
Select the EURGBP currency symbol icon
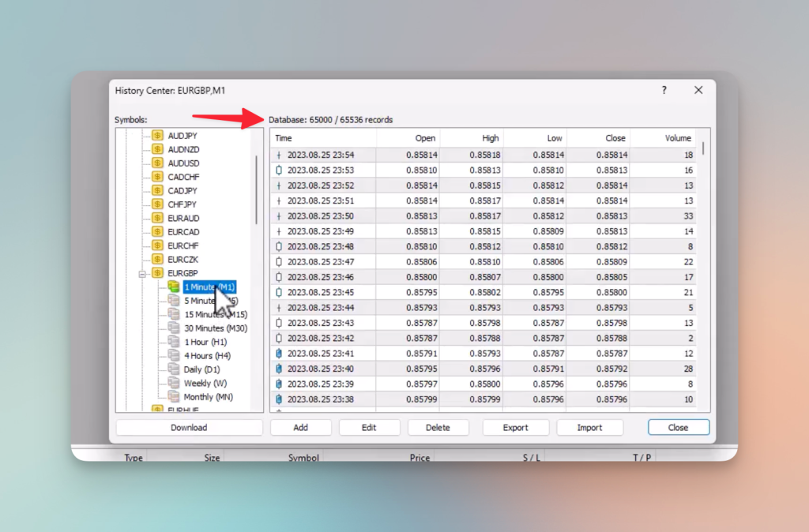click(x=157, y=272)
